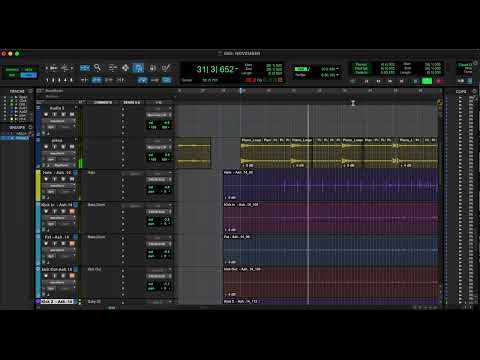Click the Hats track yellow color strip
Screen dimensions: 480x360
click(x=38, y=185)
